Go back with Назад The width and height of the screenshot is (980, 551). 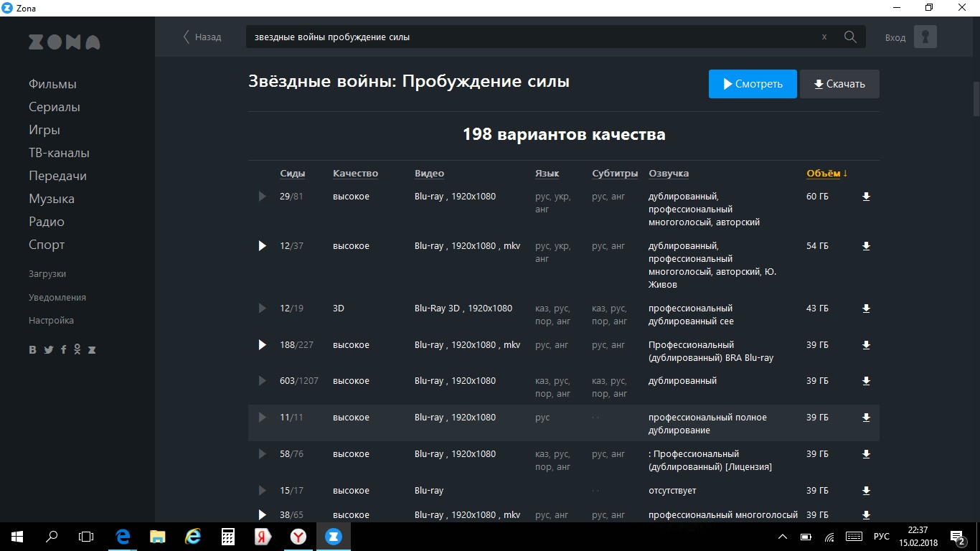point(202,37)
